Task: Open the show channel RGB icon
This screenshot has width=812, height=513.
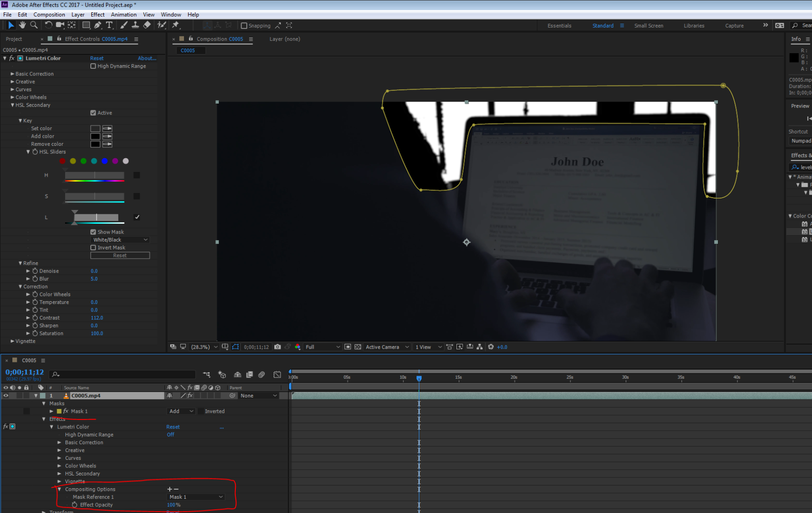Action: pos(298,347)
